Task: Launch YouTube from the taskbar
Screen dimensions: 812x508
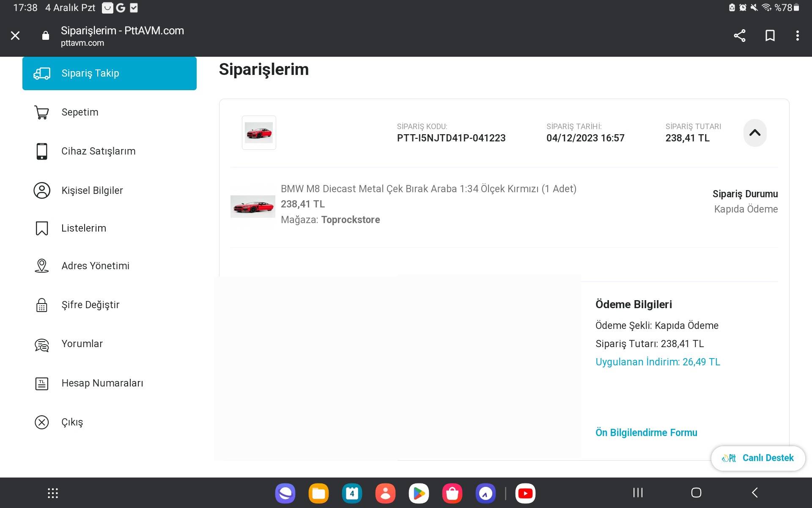Action: [x=525, y=493]
